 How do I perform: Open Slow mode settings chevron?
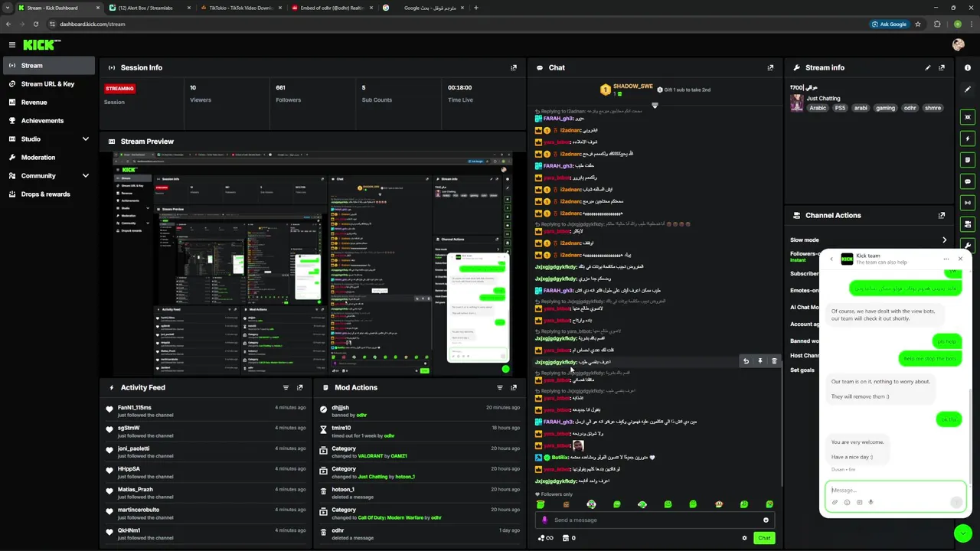[x=944, y=240]
